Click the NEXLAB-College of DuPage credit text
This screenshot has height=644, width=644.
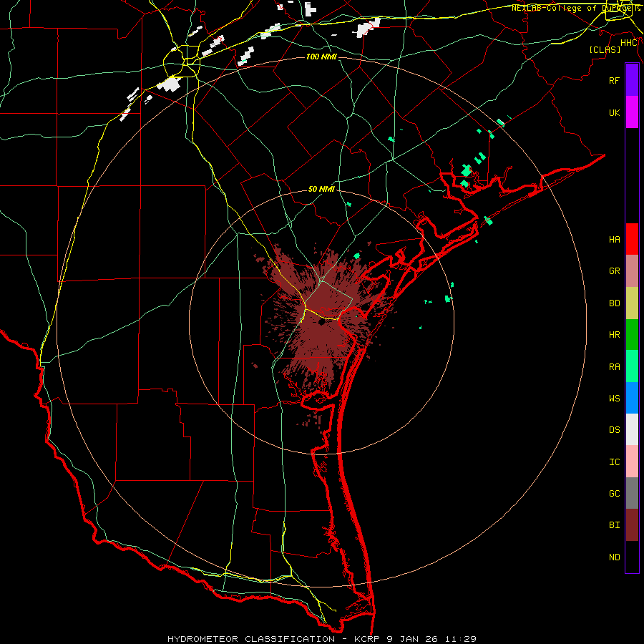click(x=575, y=8)
